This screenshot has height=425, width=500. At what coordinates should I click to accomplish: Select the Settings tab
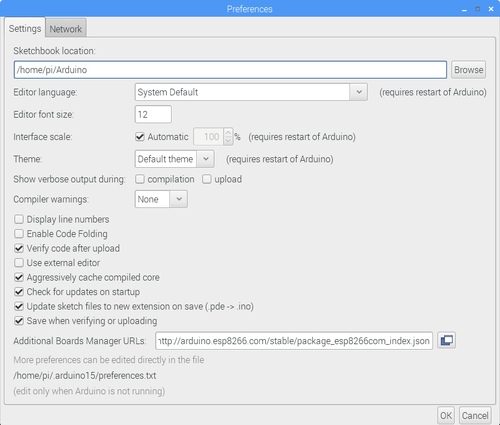coord(25,29)
